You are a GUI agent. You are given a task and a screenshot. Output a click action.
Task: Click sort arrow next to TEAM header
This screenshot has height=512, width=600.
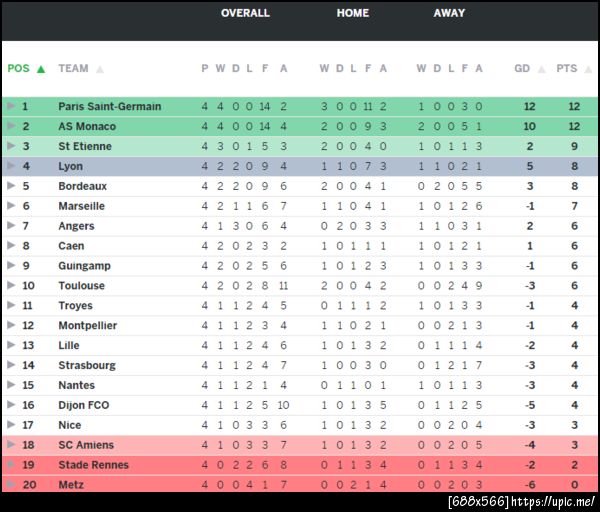(x=100, y=70)
